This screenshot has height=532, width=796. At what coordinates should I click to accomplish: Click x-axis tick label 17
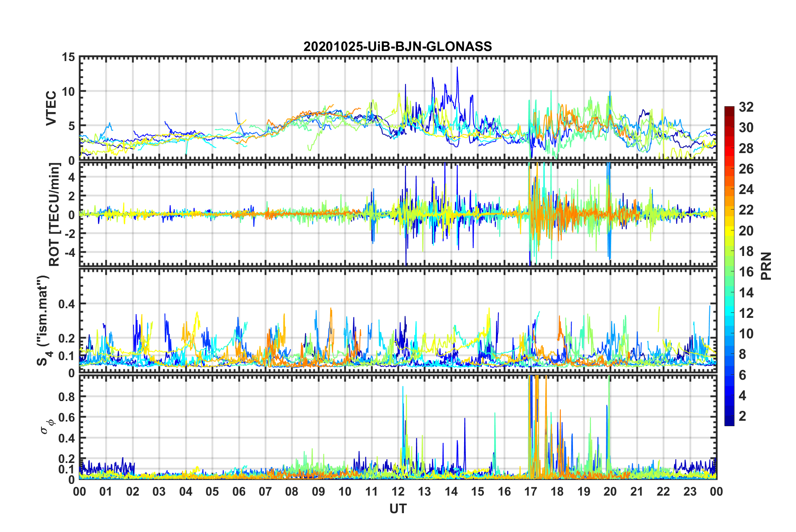tap(531, 491)
